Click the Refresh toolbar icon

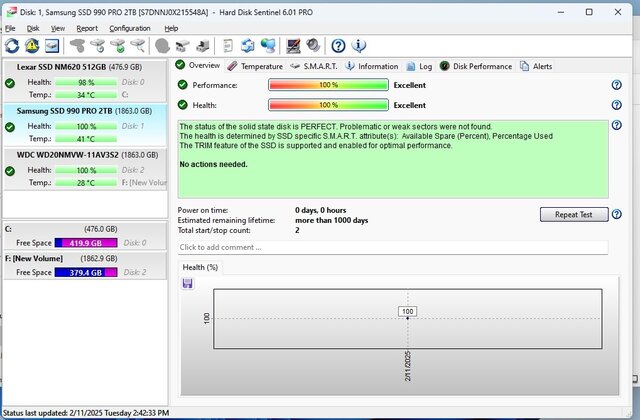[x=12, y=46]
